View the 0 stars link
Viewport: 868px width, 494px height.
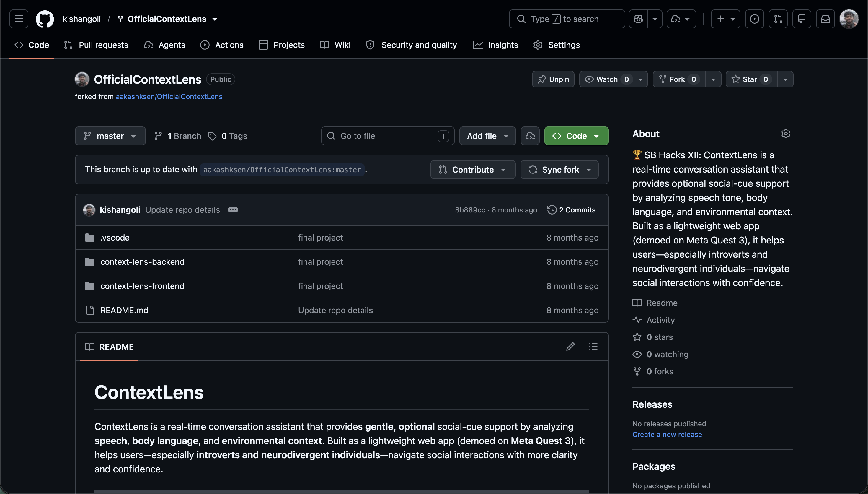click(x=653, y=337)
